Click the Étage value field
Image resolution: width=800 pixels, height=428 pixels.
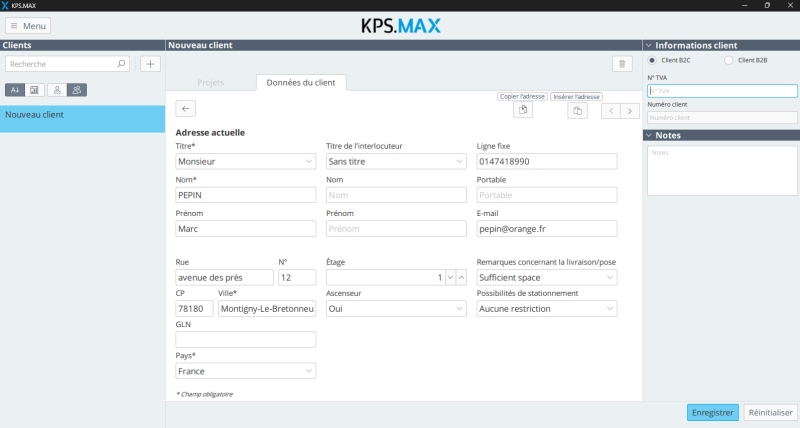pyautogui.click(x=386, y=278)
